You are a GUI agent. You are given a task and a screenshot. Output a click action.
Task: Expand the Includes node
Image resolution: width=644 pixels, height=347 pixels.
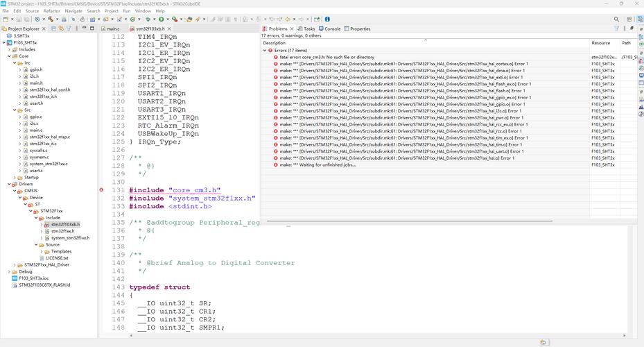(9, 49)
